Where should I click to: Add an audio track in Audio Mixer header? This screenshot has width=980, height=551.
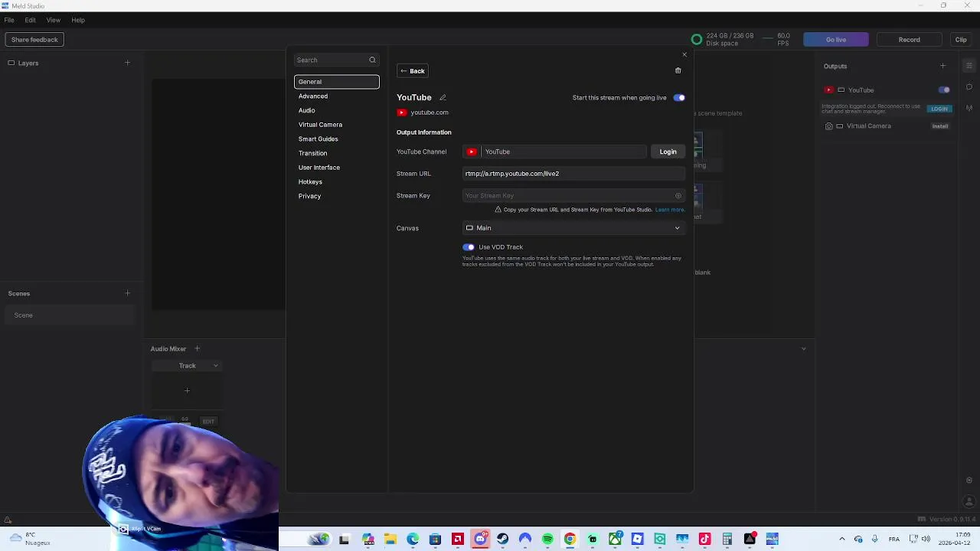tap(197, 349)
